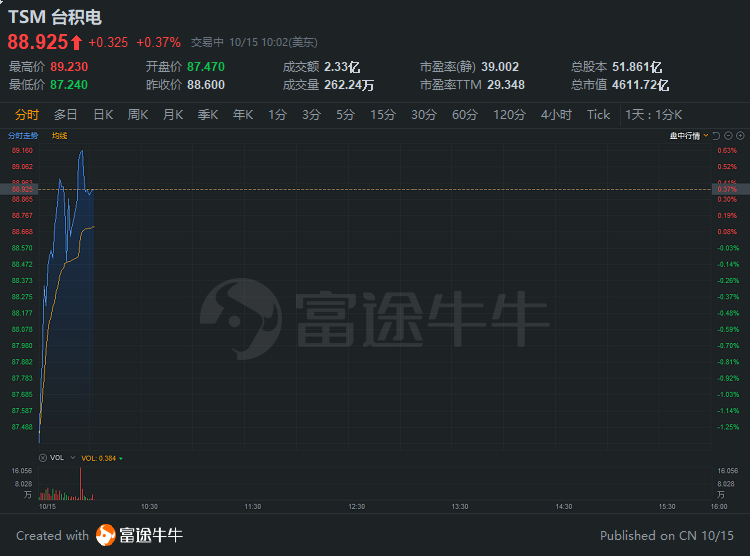Toggle the 分时走势 line legend
This screenshot has width=750, height=556.
tap(23, 136)
